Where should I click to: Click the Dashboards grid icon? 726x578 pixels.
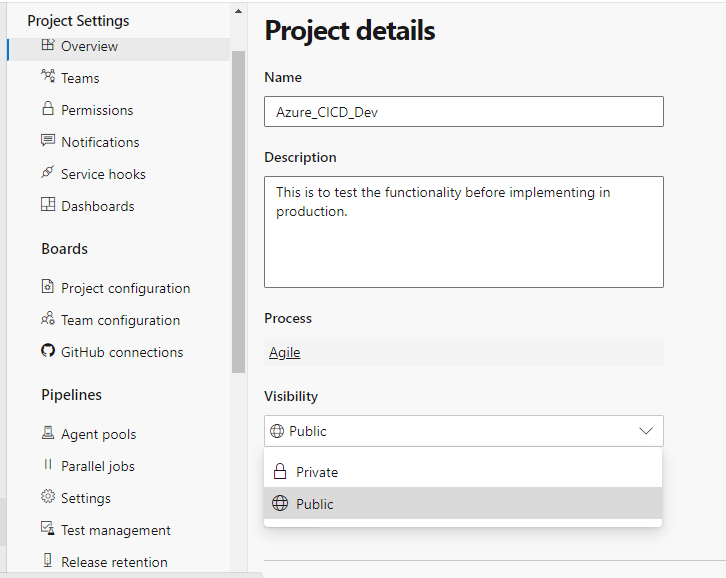pyautogui.click(x=48, y=204)
